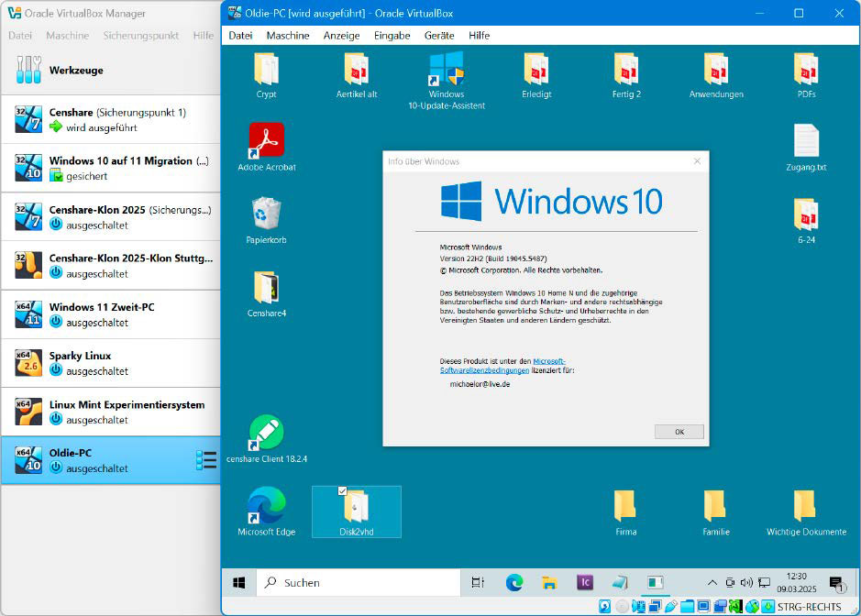Select the censhare Client 18.2.4 shortcut
The image size is (861, 616).
pos(266,433)
